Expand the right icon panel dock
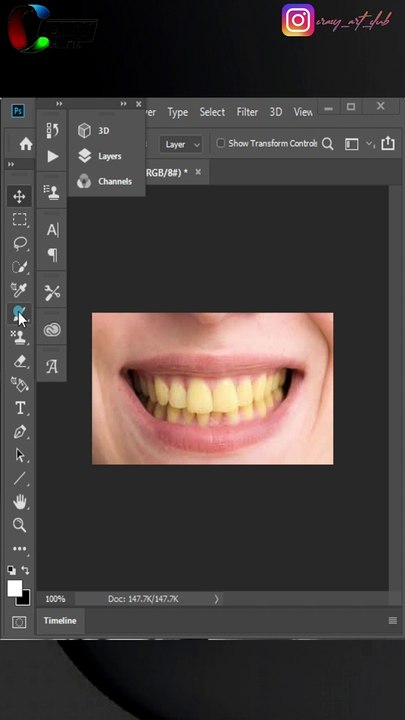 (124, 104)
